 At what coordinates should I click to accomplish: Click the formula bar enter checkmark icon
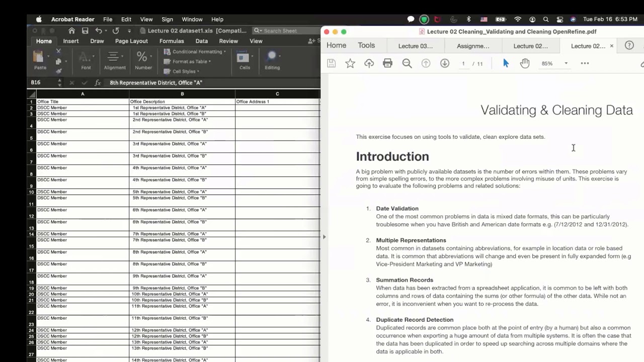[84, 82]
